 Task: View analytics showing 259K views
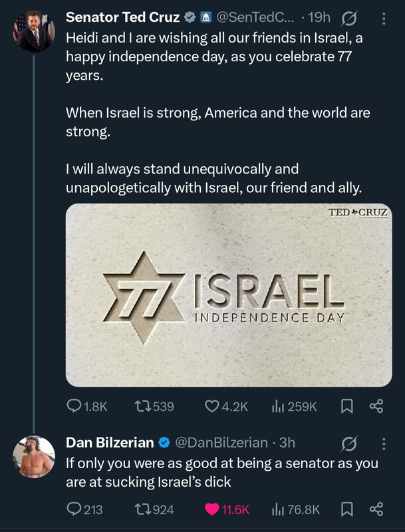pos(294,406)
